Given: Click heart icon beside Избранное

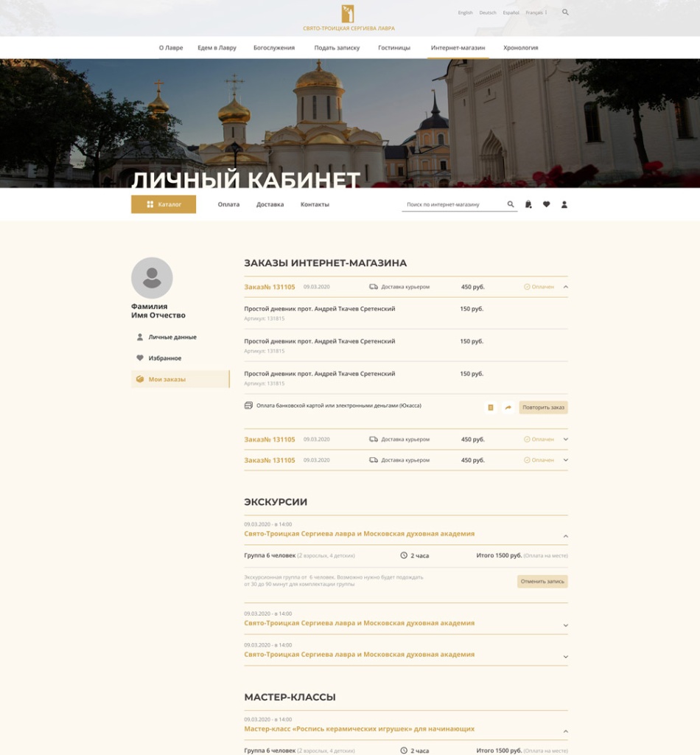Looking at the screenshot, I should point(140,358).
